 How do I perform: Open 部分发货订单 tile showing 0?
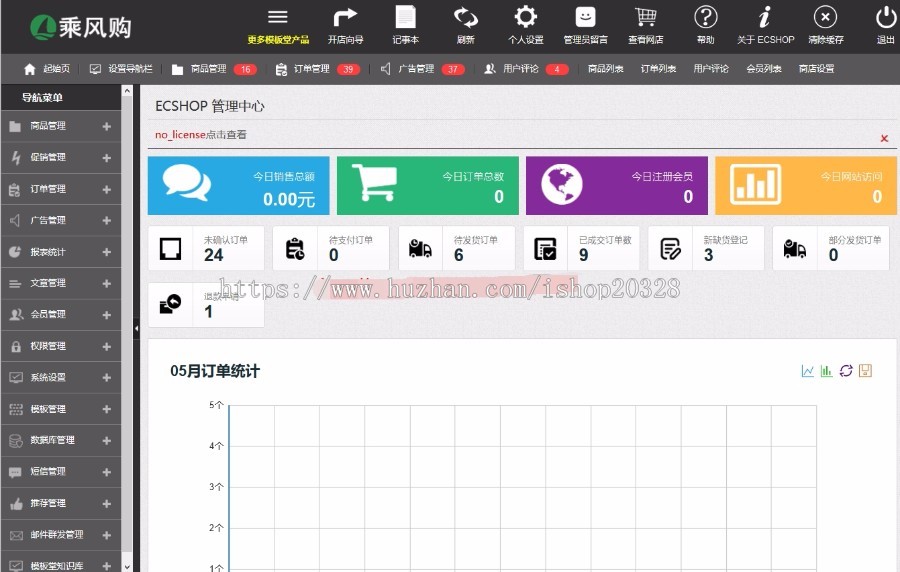pyautogui.click(x=831, y=248)
